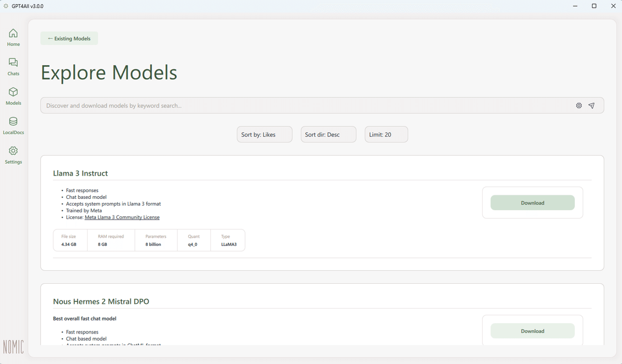Click the Nous Hermes 2 Mistral DPO title

(x=101, y=301)
